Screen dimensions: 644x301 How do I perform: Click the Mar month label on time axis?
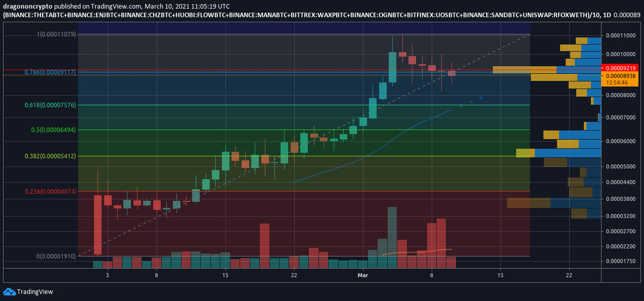tap(362, 275)
